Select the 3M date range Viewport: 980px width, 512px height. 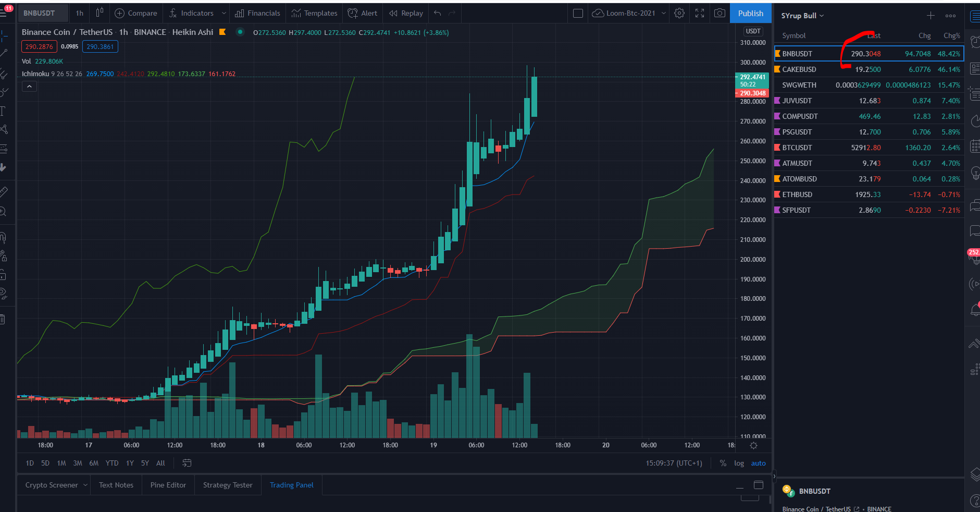click(78, 463)
